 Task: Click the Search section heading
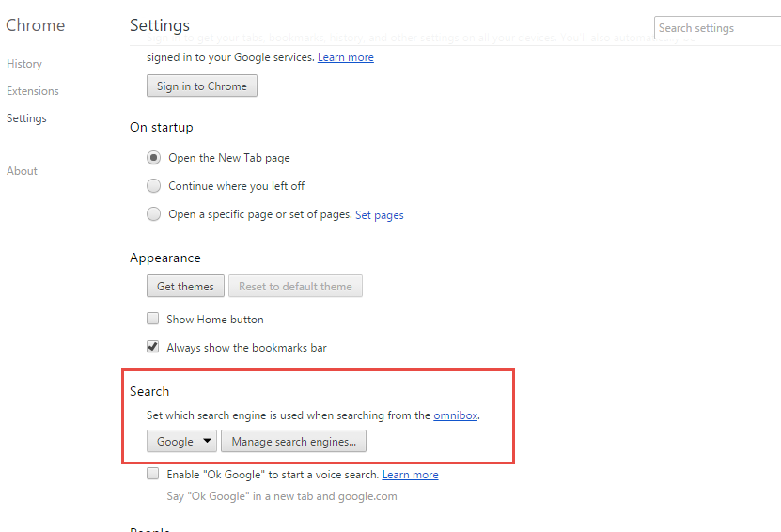tap(149, 392)
